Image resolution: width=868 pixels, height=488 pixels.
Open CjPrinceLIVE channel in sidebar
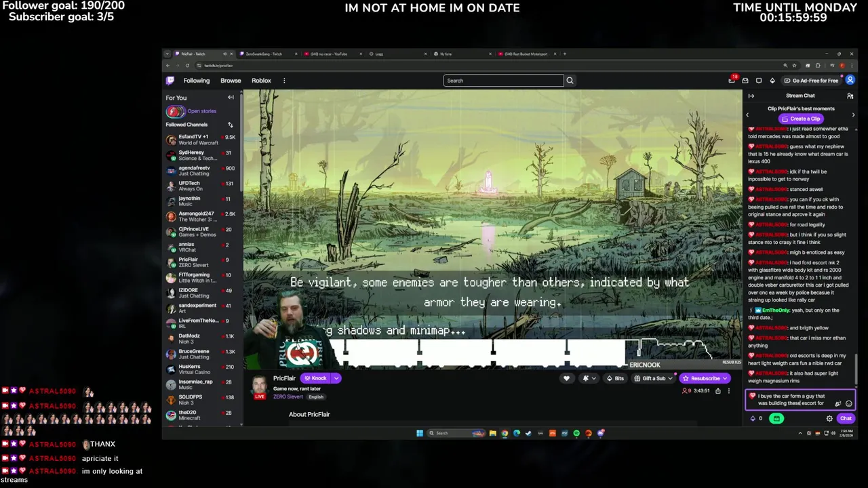pos(201,231)
